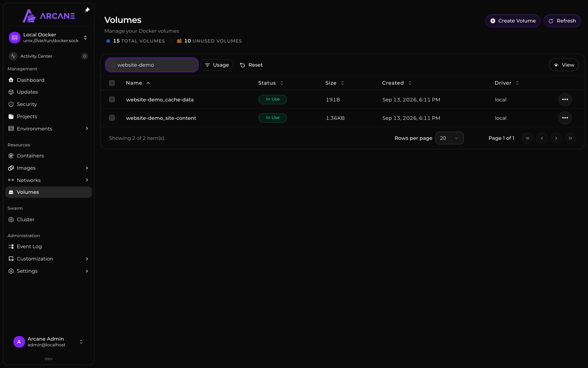This screenshot has width=588, height=368.
Task: Expand the Customization submenu chevron
Action: [87, 259]
